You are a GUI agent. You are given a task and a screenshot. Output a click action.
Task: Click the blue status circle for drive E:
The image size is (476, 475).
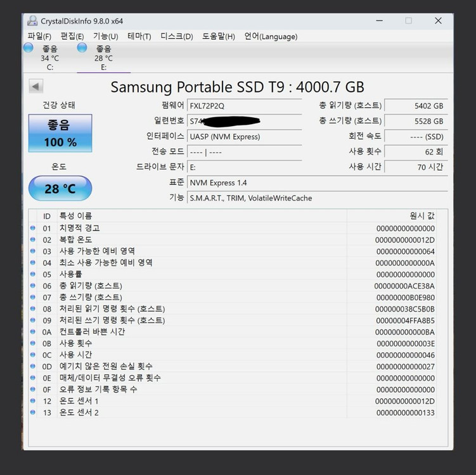coord(82,48)
